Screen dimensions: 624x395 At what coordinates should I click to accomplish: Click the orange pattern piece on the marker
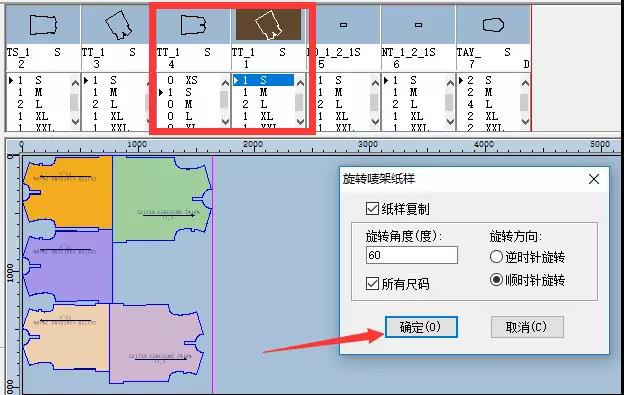click(x=68, y=193)
